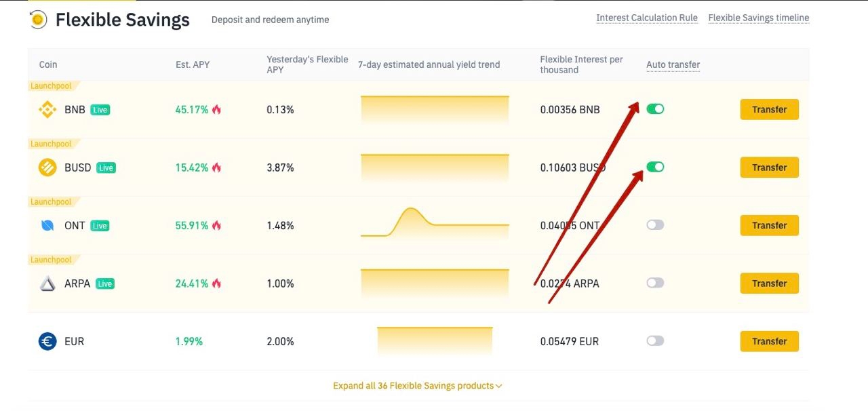Disable auto transfer for BNB

[655, 109]
